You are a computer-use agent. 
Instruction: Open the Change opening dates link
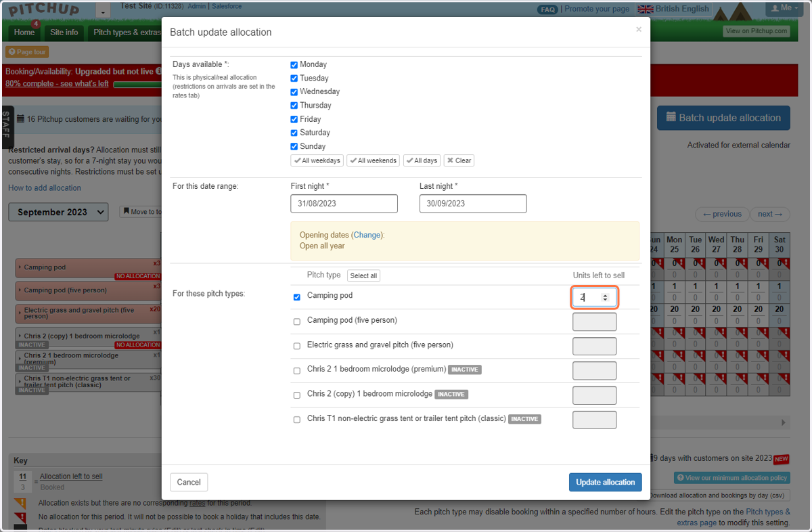(367, 235)
